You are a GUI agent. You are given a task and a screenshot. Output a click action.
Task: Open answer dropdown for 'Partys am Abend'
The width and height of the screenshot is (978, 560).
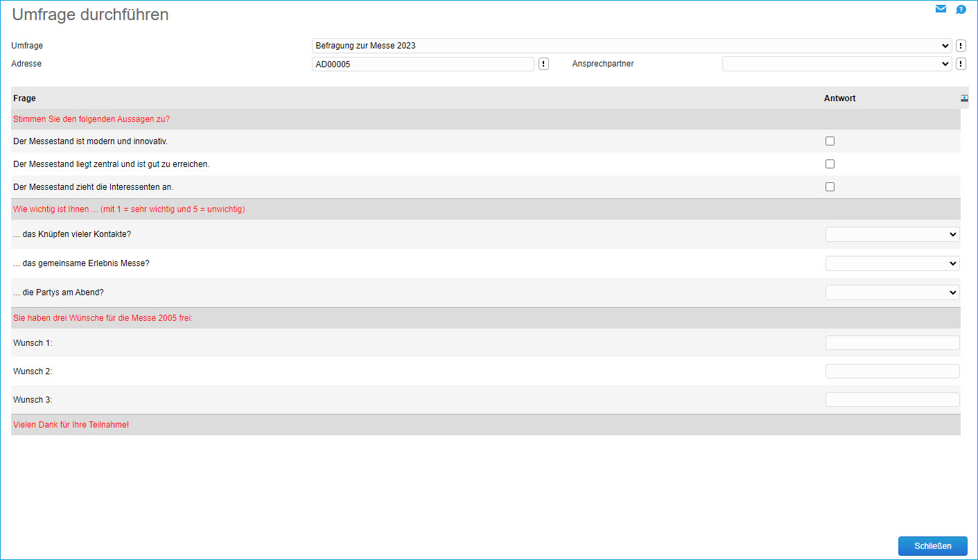coord(892,292)
